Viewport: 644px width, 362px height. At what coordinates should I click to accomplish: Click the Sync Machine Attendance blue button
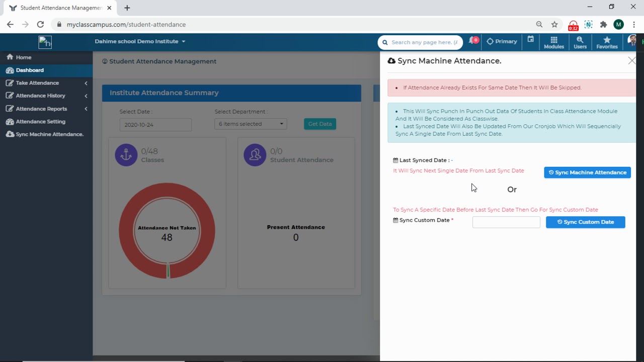coord(587,172)
